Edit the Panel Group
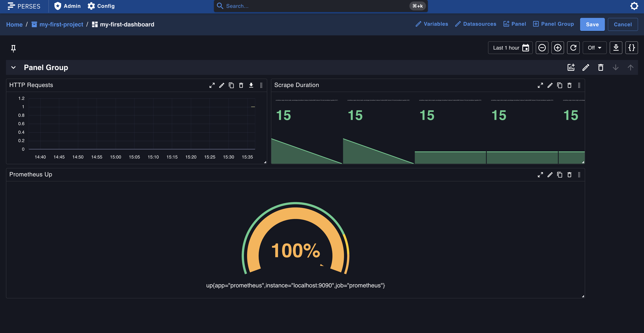The height and width of the screenshot is (333, 644). 586,67
